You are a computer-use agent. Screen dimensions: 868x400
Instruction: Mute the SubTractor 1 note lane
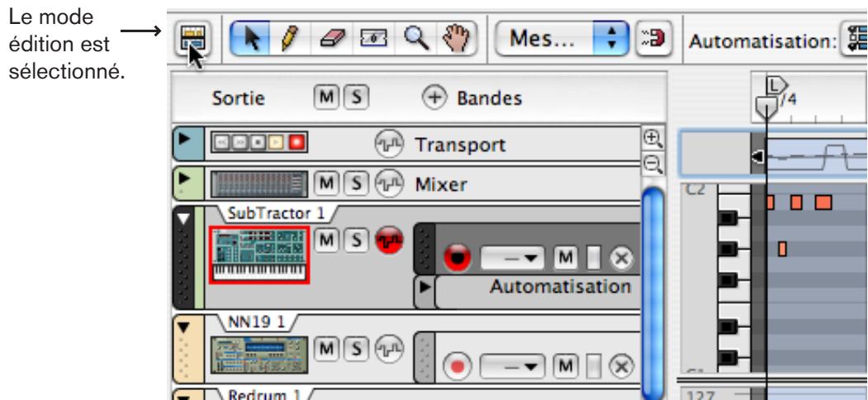565,258
